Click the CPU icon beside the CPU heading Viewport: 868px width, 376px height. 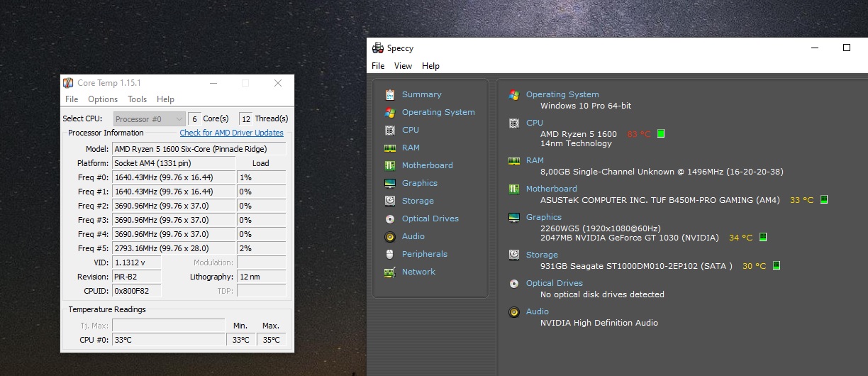pos(514,123)
